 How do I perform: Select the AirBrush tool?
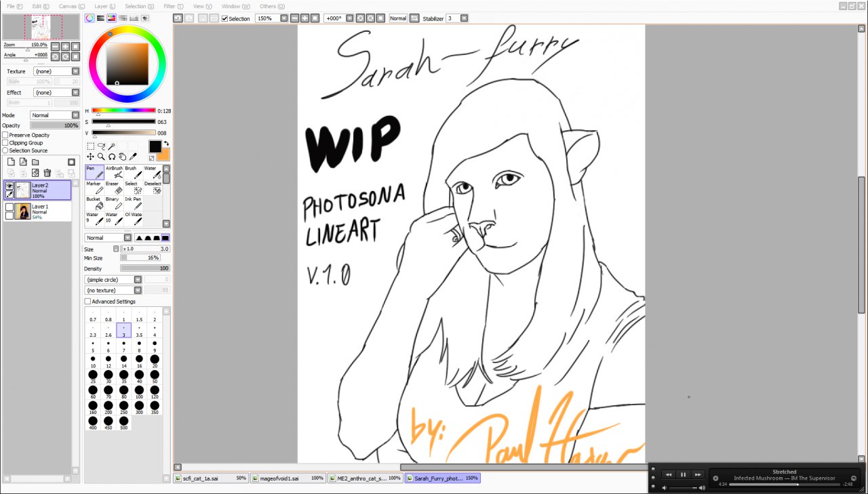(114, 172)
